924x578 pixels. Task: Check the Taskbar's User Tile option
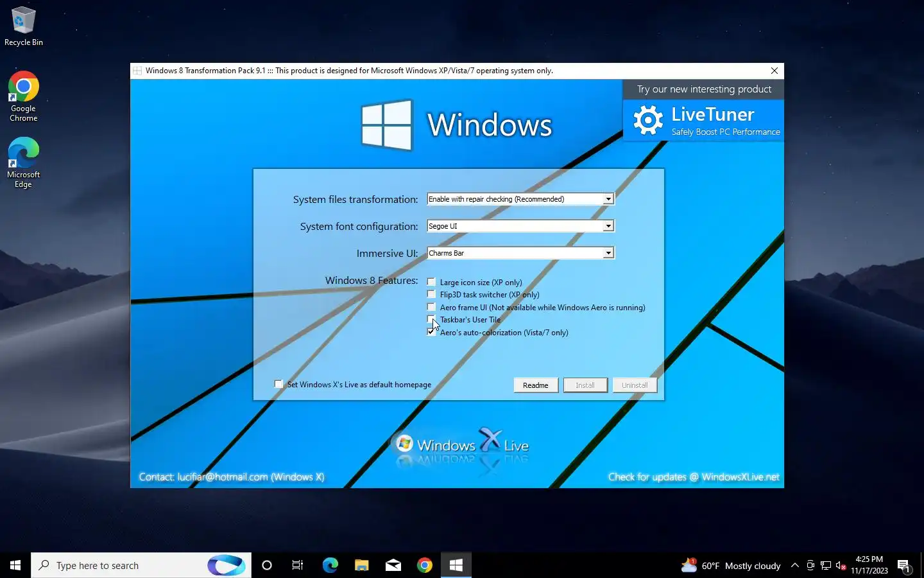tap(431, 319)
